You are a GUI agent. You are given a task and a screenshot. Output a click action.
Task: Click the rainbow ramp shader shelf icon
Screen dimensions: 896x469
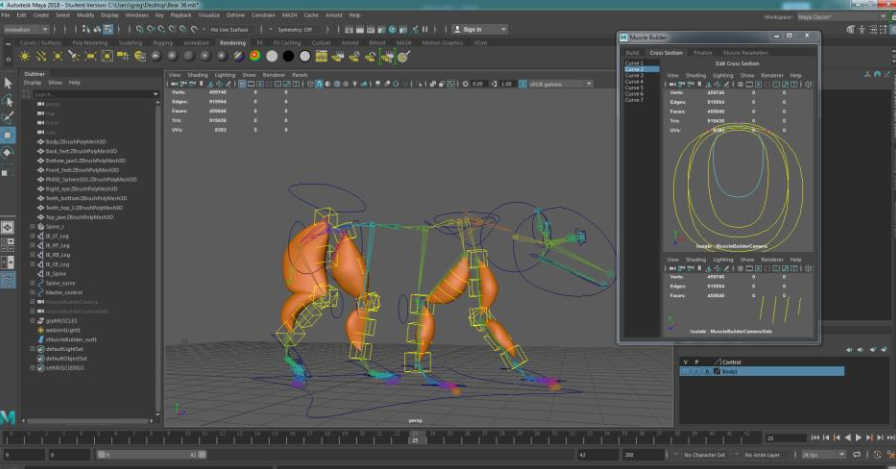click(255, 56)
